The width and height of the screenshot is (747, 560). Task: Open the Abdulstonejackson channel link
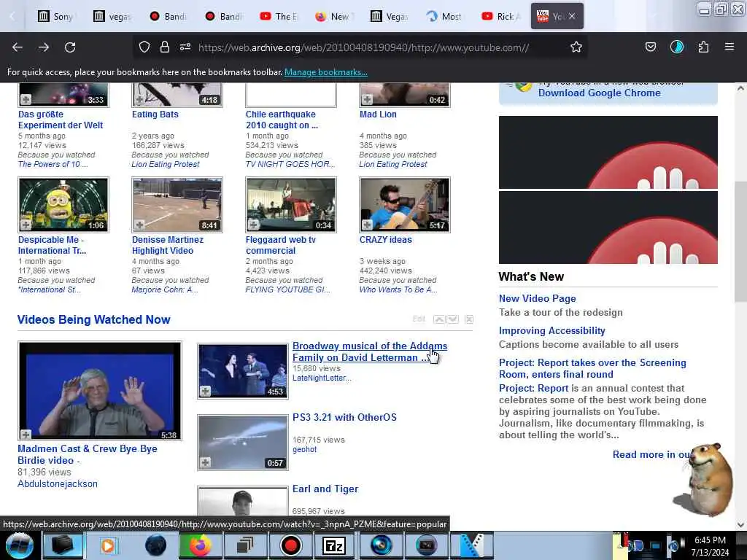58,483
